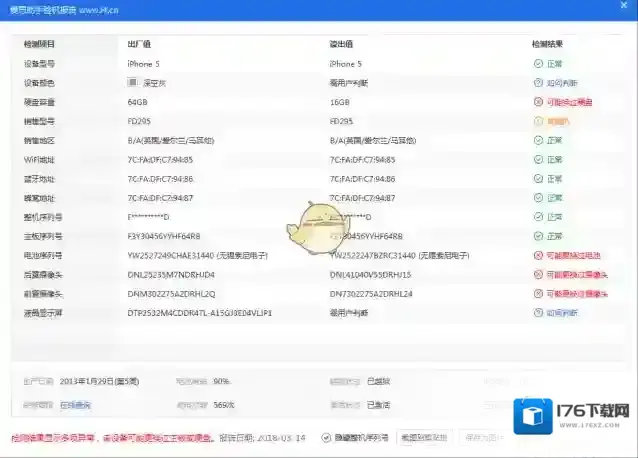Click the red X icon in 电池序列号 row
The height and width of the screenshot is (458, 638).
pos(538,255)
